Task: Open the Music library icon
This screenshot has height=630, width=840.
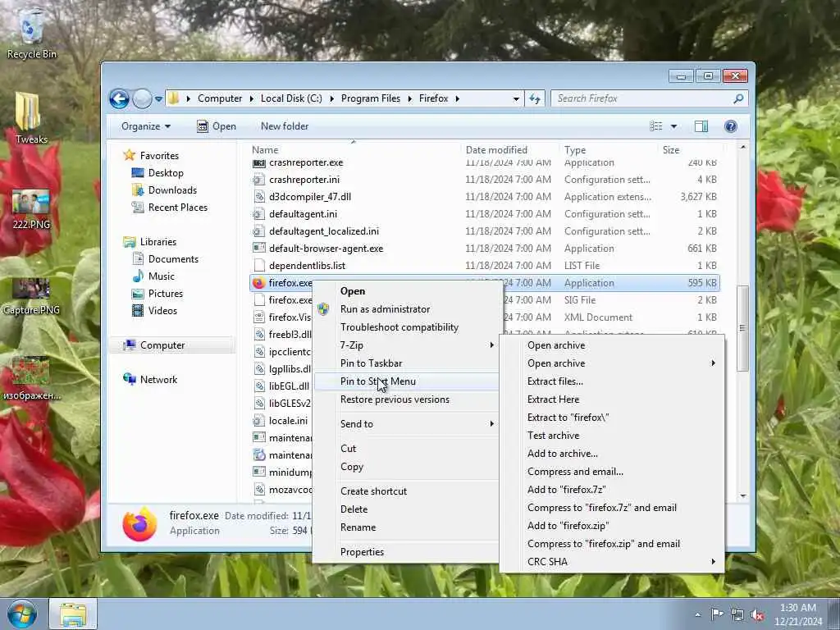Action: (x=138, y=276)
